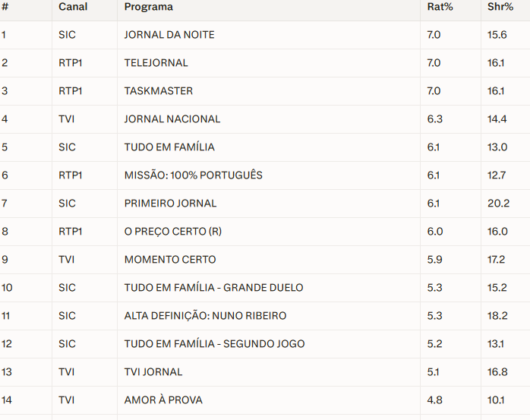The image size is (530, 420).
Task: Click the PRIMEIRO JORNAL program cell
Action: [170, 204]
